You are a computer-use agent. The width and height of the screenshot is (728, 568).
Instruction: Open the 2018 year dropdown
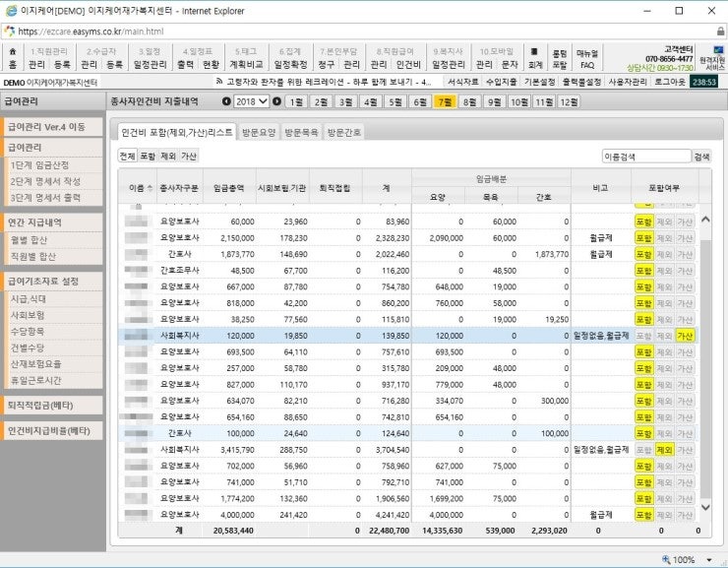tap(251, 101)
